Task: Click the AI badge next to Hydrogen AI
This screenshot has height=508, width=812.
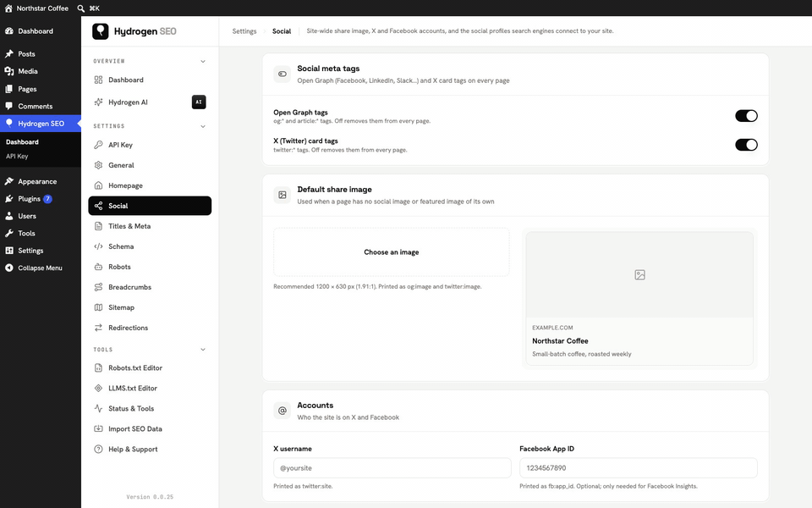Action: tap(199, 102)
